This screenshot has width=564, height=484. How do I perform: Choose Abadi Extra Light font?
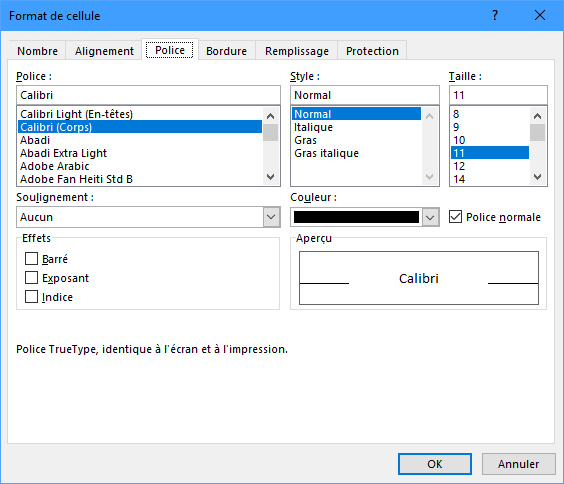pos(63,153)
